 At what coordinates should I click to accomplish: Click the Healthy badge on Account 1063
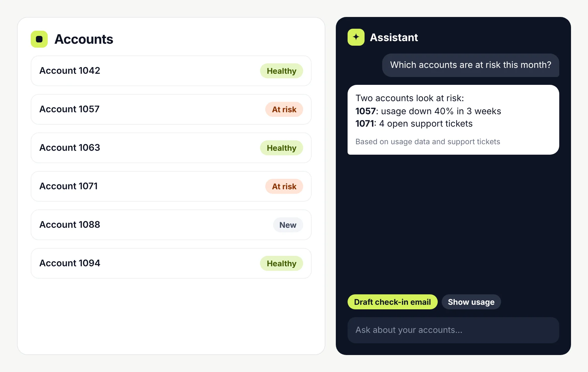[282, 148]
